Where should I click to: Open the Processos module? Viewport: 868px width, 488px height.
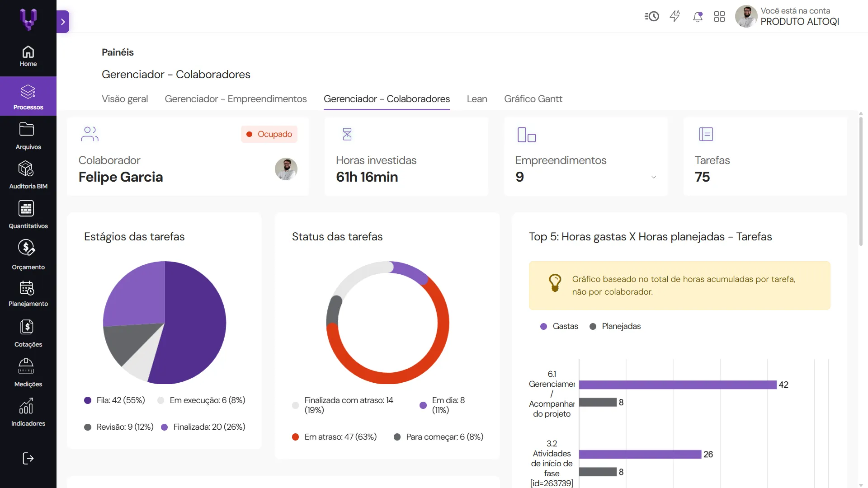(x=28, y=96)
